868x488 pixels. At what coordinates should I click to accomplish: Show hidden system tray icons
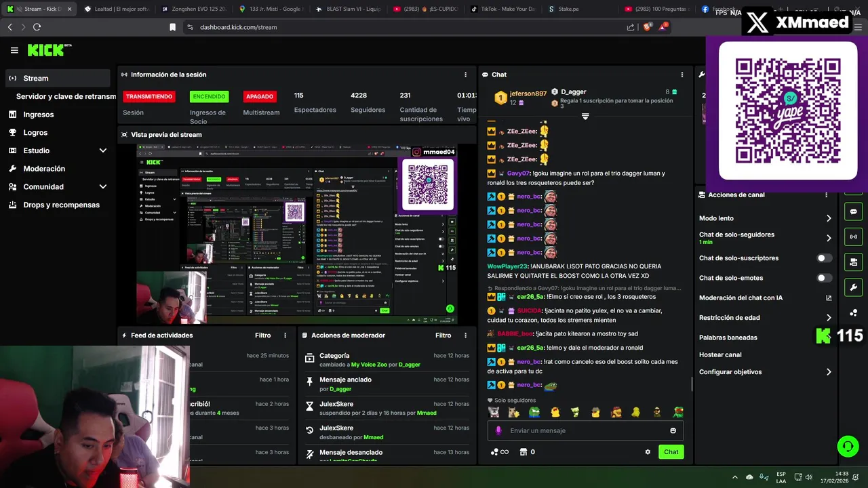[734, 476]
